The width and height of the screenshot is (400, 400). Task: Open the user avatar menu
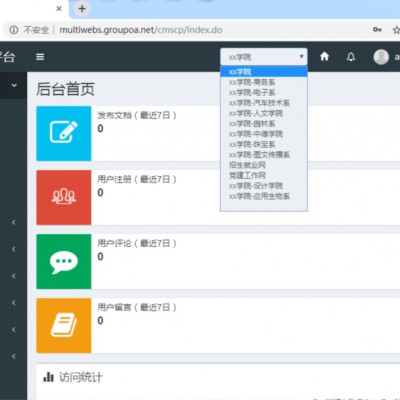coord(381,57)
